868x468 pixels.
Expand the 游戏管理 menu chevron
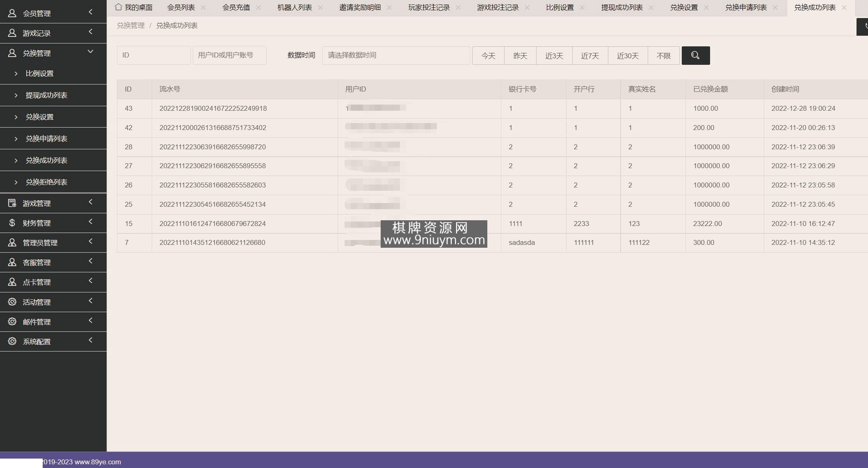tap(91, 202)
